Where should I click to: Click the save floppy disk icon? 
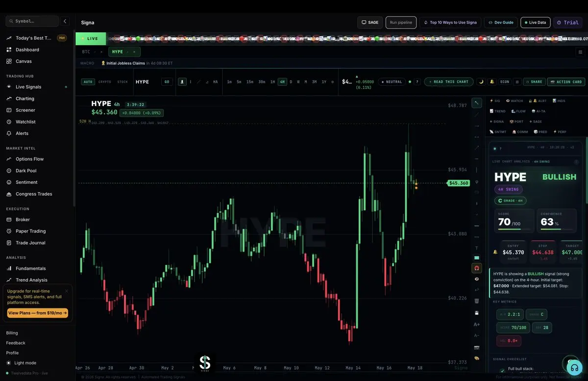[477, 312]
